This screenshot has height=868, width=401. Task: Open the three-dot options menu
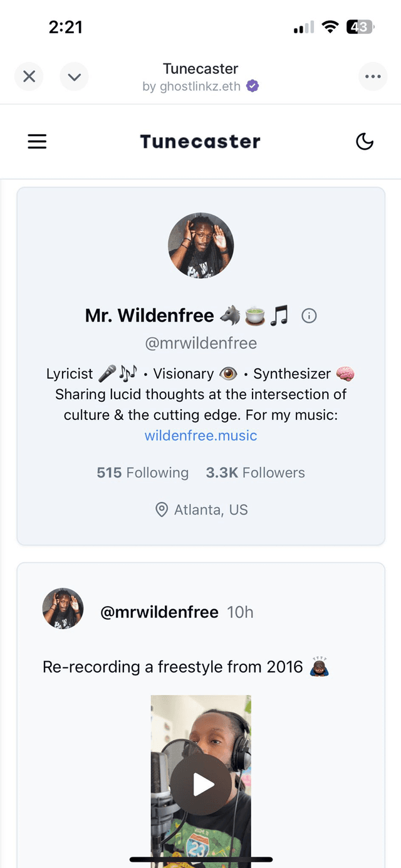click(373, 76)
